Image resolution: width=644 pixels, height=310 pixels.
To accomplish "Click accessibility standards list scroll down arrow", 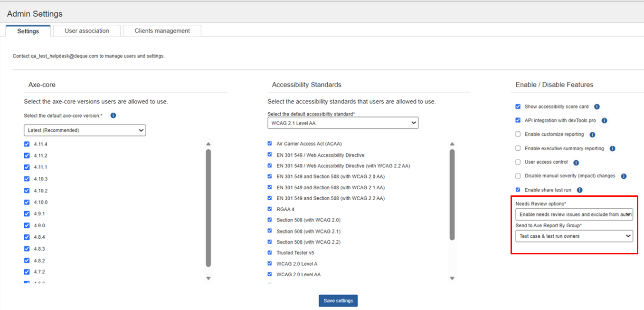I will pyautogui.click(x=452, y=278).
